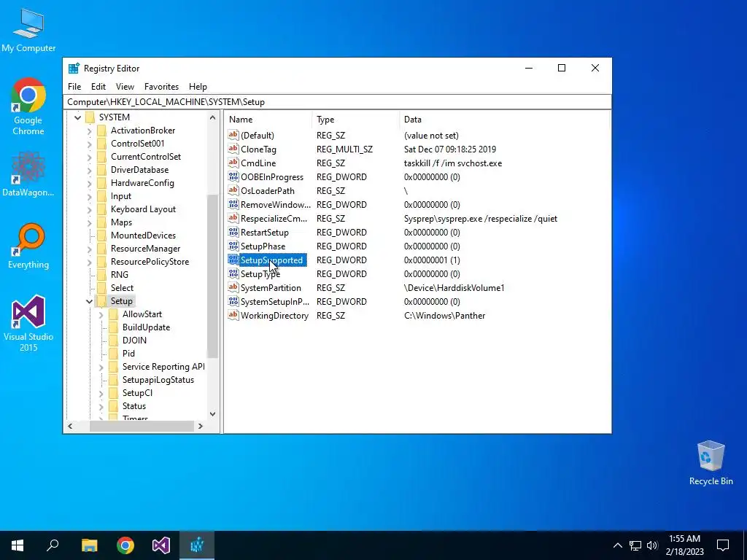Expand the ControlSet001 key
This screenshot has width=747, height=560.
pos(89,144)
